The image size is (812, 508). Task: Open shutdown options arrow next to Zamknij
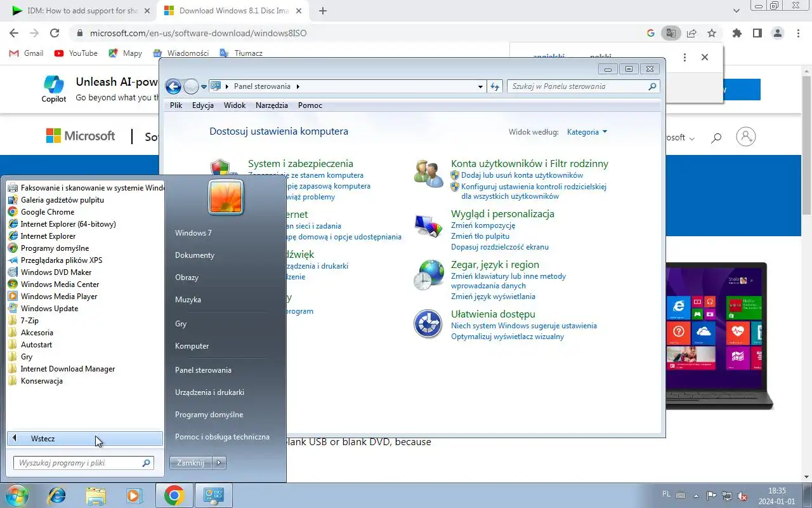tap(219, 463)
